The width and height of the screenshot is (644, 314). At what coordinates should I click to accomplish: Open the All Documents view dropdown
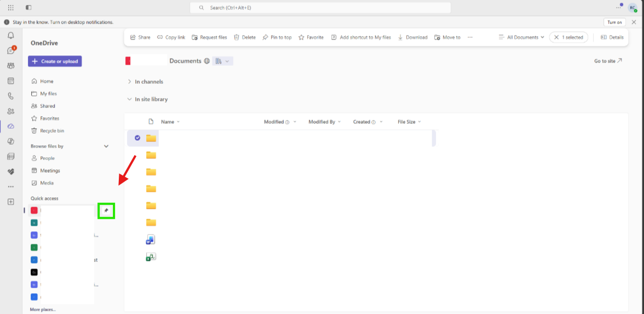pyautogui.click(x=521, y=37)
